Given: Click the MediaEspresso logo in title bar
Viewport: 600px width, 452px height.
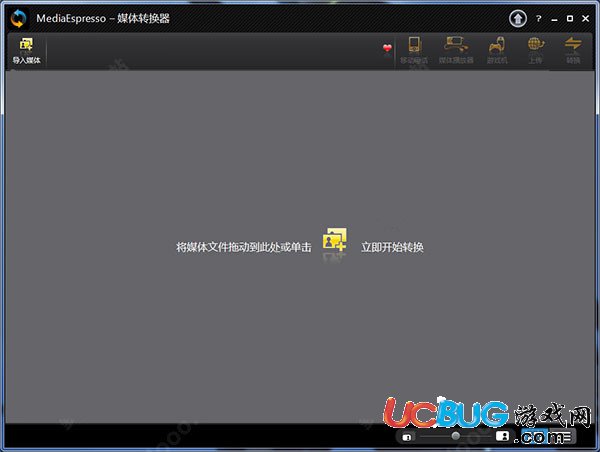Looking at the screenshot, I should pos(18,18).
